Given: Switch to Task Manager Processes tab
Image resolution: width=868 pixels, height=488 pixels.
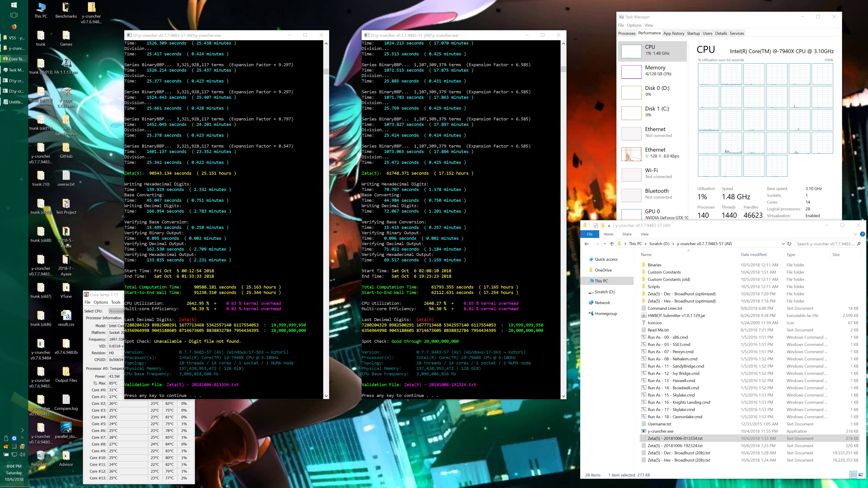Looking at the screenshot, I should point(627,33).
